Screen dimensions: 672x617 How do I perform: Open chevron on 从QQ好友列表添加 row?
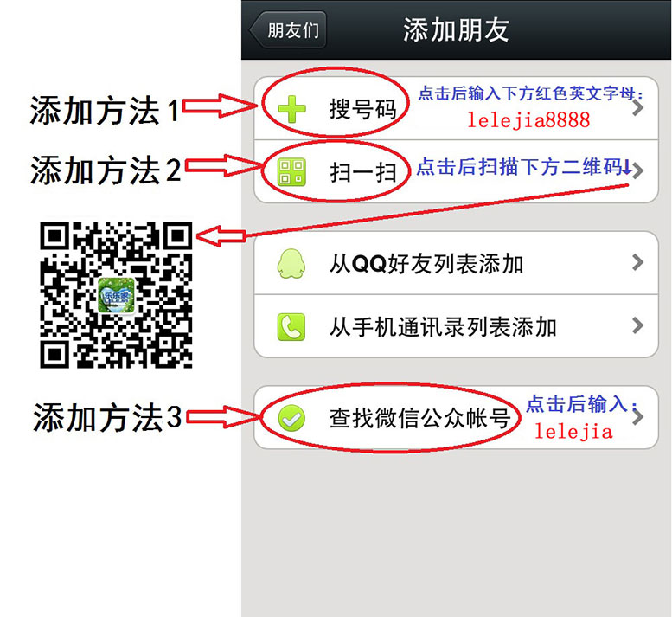coord(637,262)
